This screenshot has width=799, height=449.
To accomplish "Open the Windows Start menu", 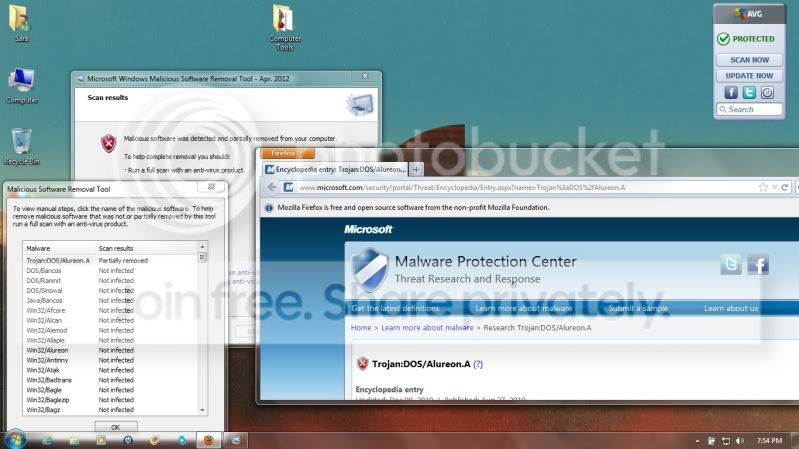I will 15,439.
